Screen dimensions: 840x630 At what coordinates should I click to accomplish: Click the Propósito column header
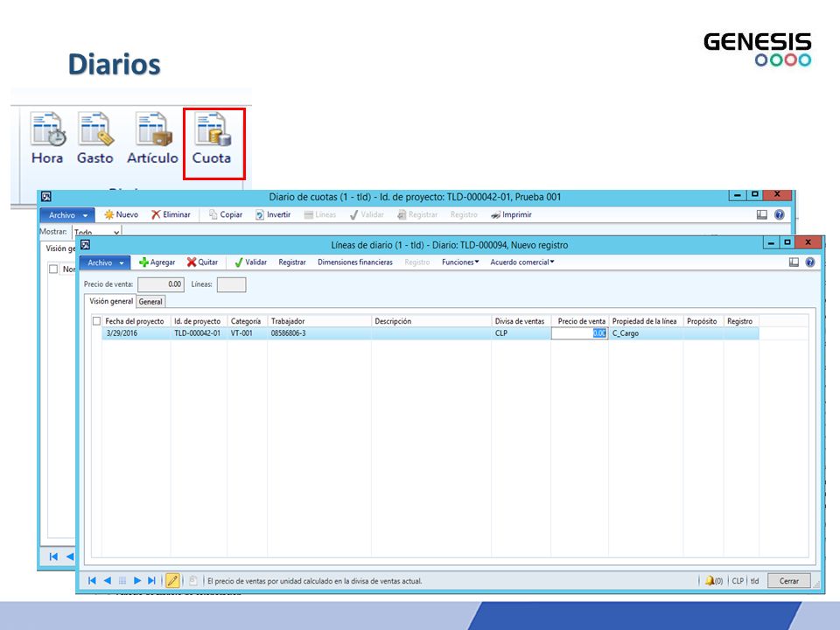(703, 321)
